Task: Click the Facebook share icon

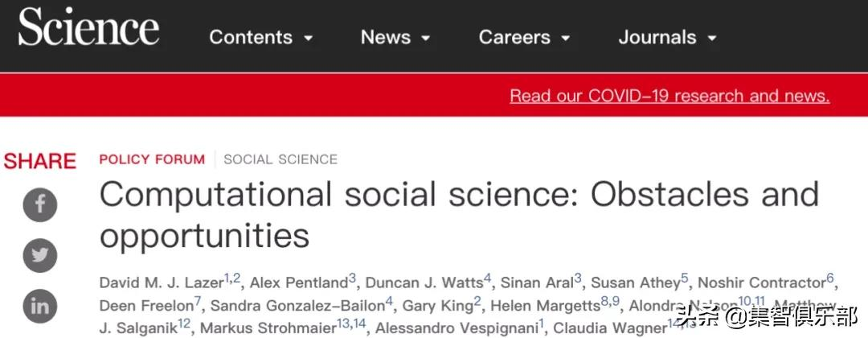Action: (40, 204)
